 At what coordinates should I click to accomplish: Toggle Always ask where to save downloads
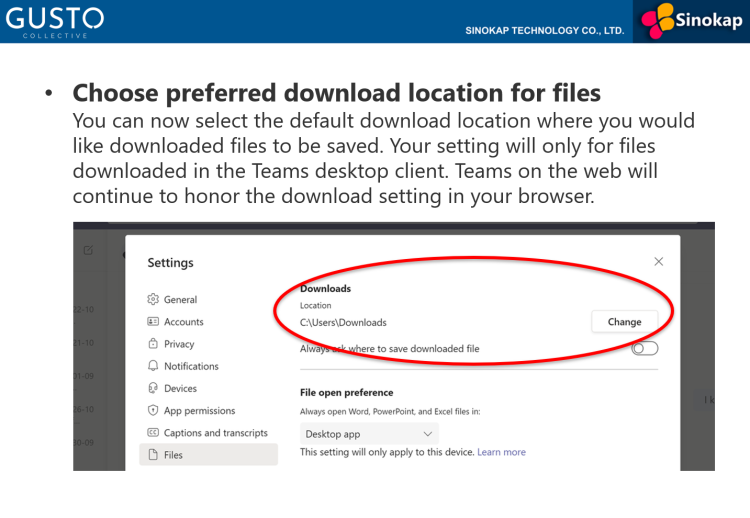(645, 348)
